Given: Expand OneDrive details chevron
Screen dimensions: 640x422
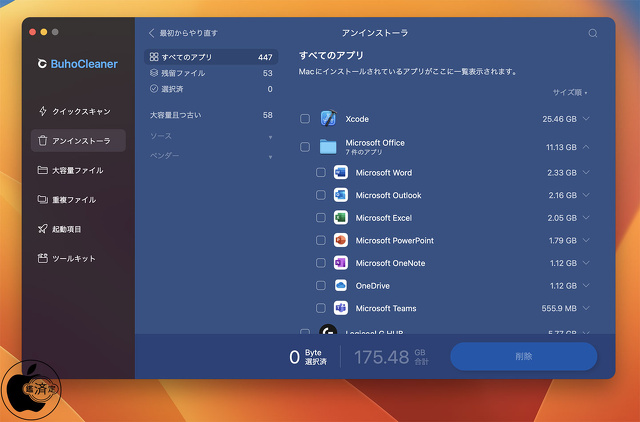Looking at the screenshot, I should point(586,285).
